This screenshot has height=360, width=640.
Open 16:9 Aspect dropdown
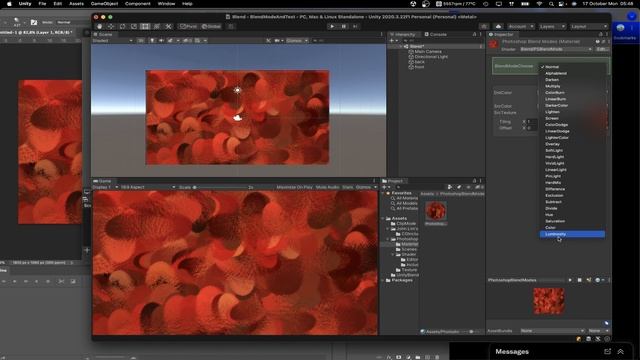point(148,187)
